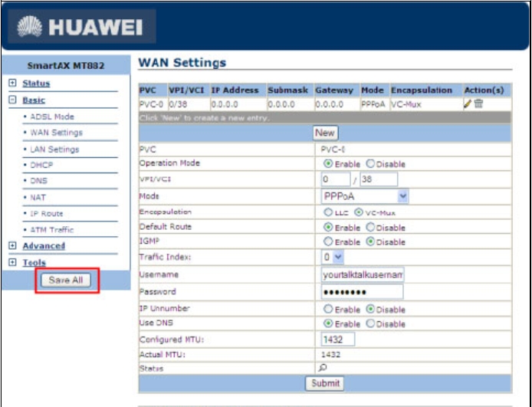
Task: Set Operation Mode to Enable
Action: (328, 164)
